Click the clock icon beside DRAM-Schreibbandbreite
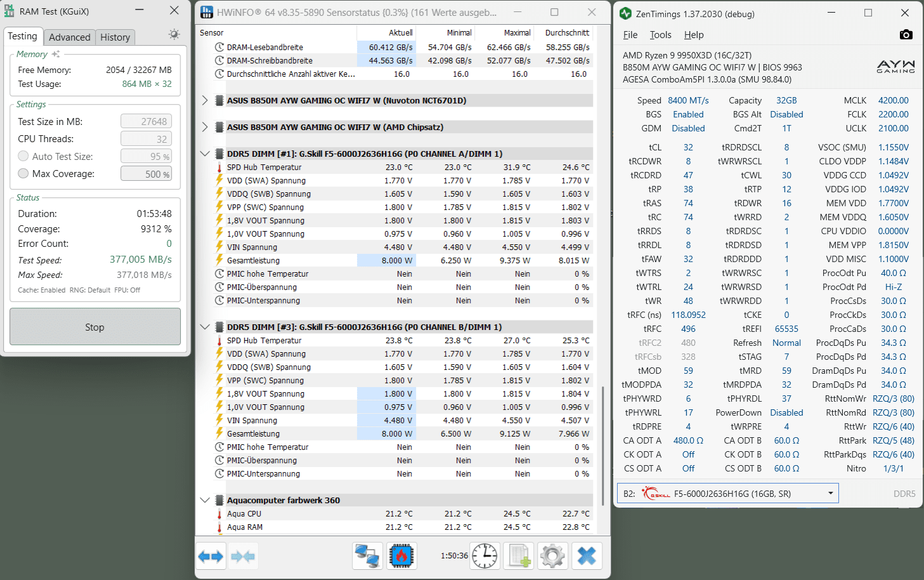The height and width of the screenshot is (580, 924). click(x=219, y=60)
